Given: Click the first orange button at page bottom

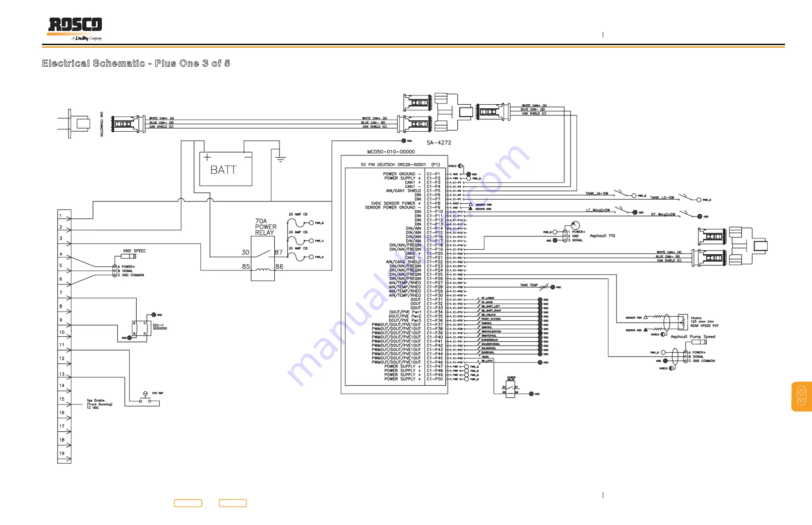Looking at the screenshot, I should coord(188,503).
